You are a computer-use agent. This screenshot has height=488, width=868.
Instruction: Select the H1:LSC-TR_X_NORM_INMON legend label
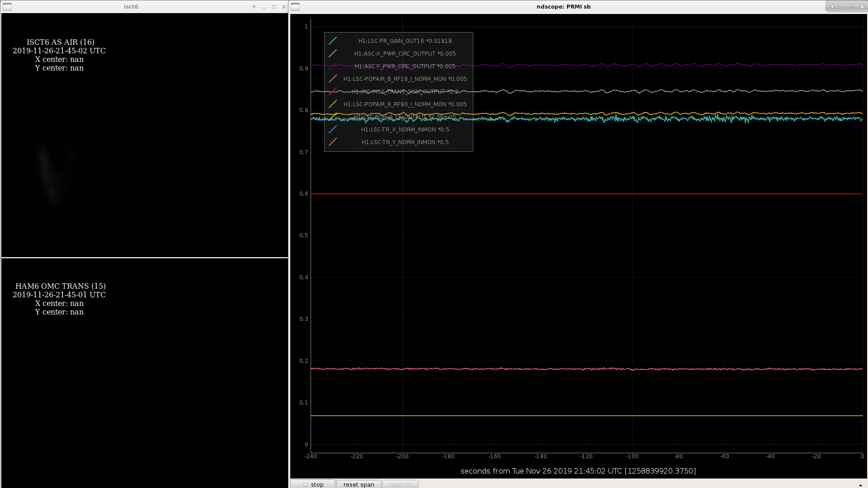coord(405,129)
